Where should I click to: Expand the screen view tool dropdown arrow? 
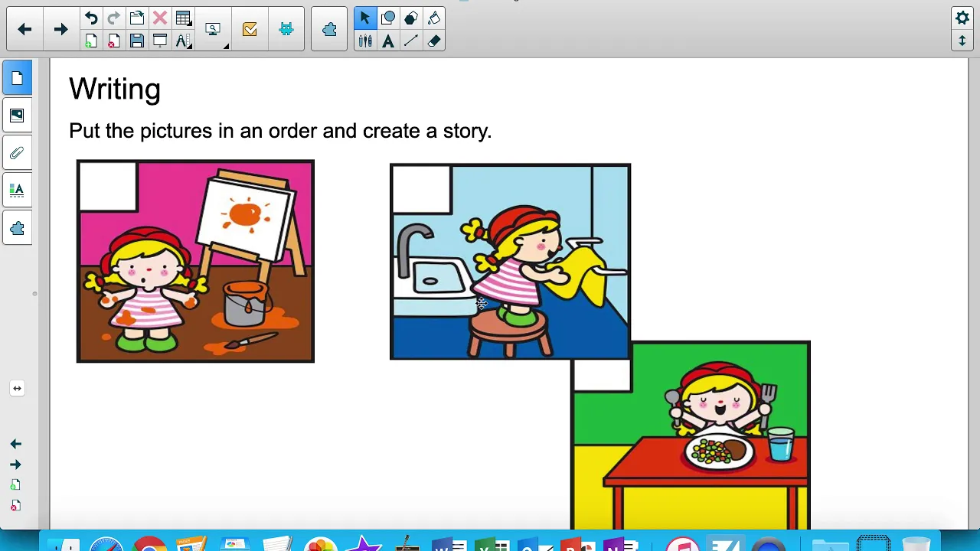tap(226, 47)
